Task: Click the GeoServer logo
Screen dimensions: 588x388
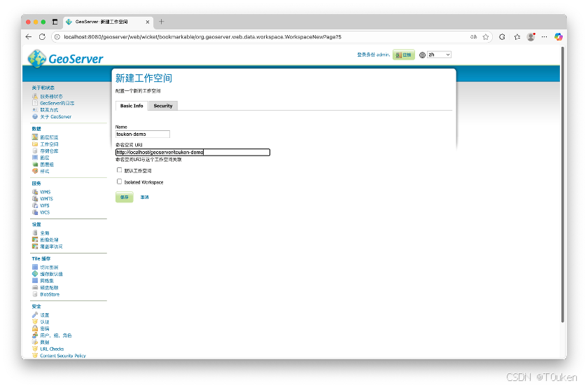Action: 65,59
